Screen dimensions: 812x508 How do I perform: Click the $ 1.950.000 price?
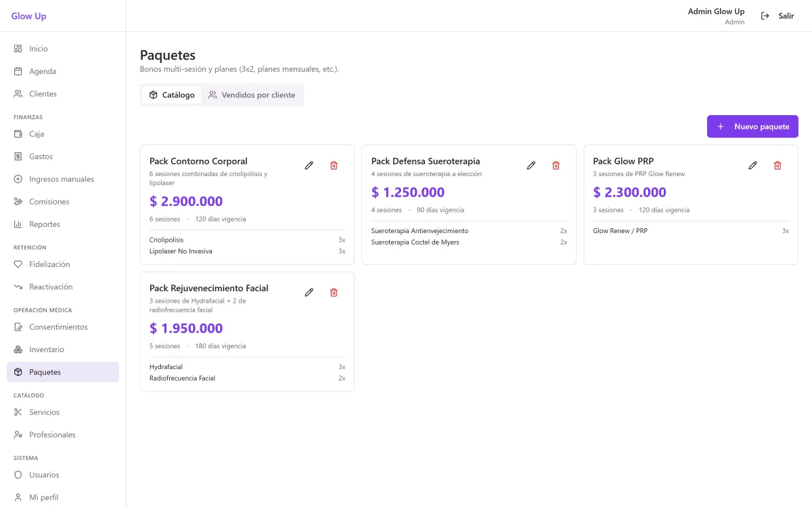click(x=186, y=329)
